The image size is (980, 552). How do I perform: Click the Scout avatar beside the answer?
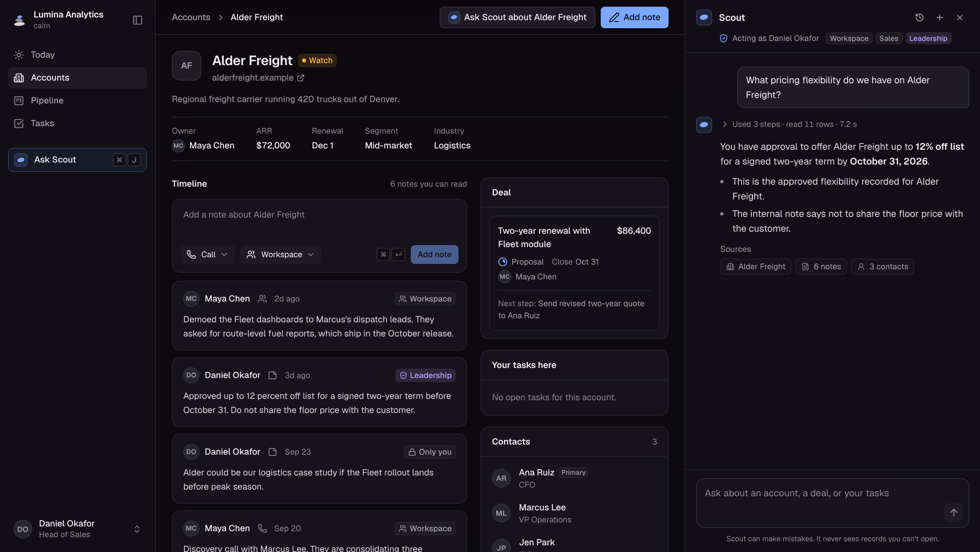click(x=704, y=125)
